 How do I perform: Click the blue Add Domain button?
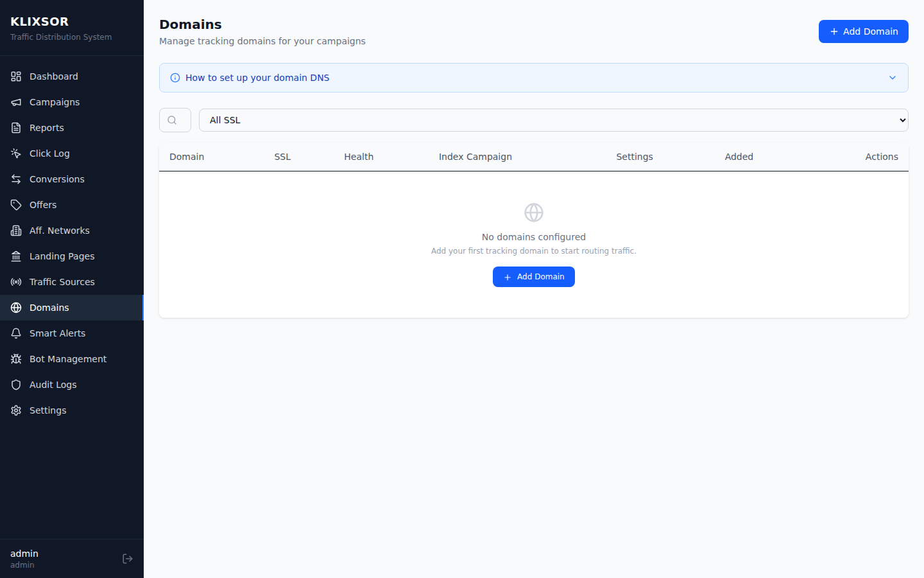click(x=863, y=31)
